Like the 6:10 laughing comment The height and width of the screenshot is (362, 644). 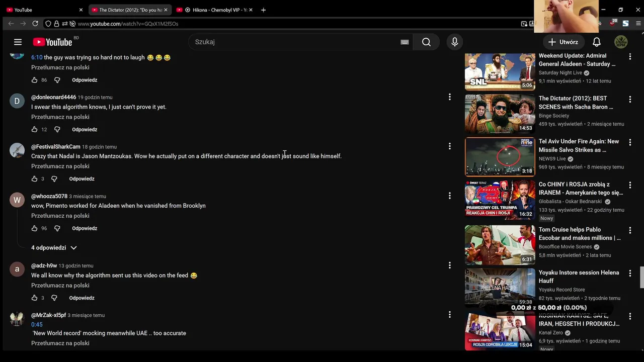34,80
